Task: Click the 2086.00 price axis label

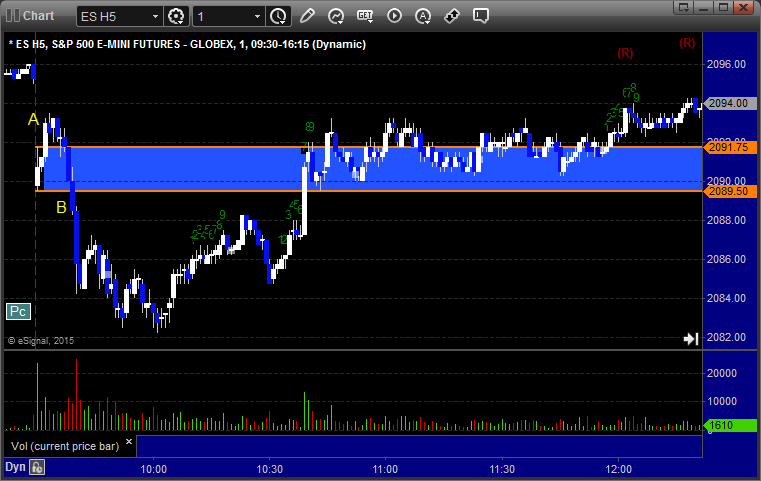Action: pyautogui.click(x=727, y=259)
